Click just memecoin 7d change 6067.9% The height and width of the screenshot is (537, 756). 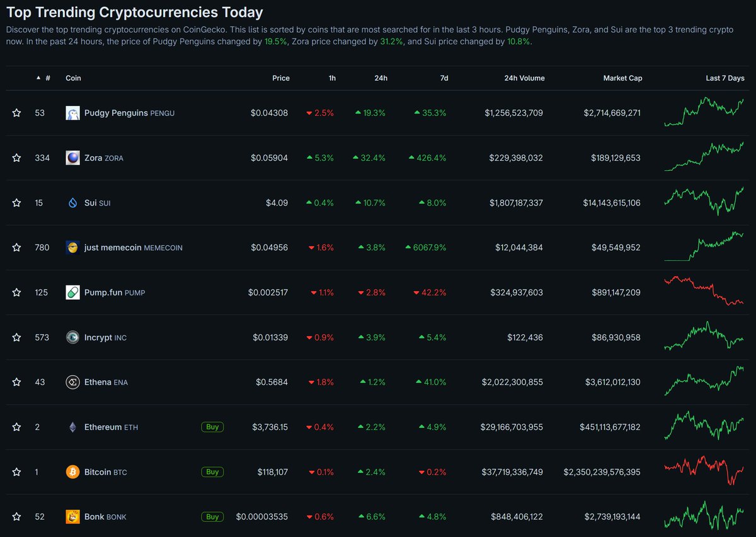pos(426,248)
